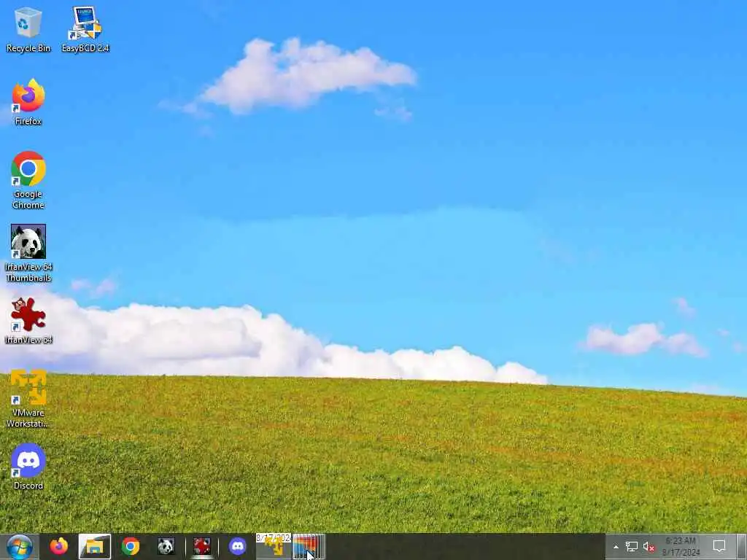Select the Firefox desktop shortcut
This screenshot has width=747, height=560.
click(x=28, y=102)
